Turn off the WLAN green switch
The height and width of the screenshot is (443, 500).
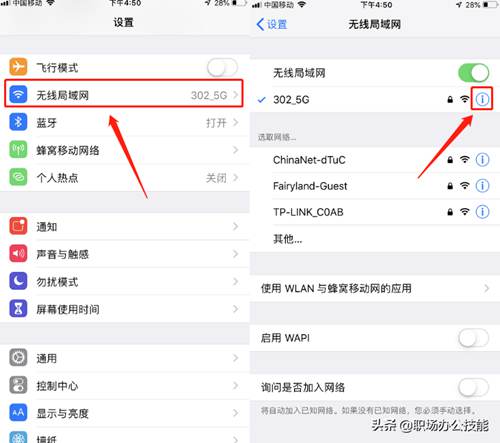coord(474,73)
